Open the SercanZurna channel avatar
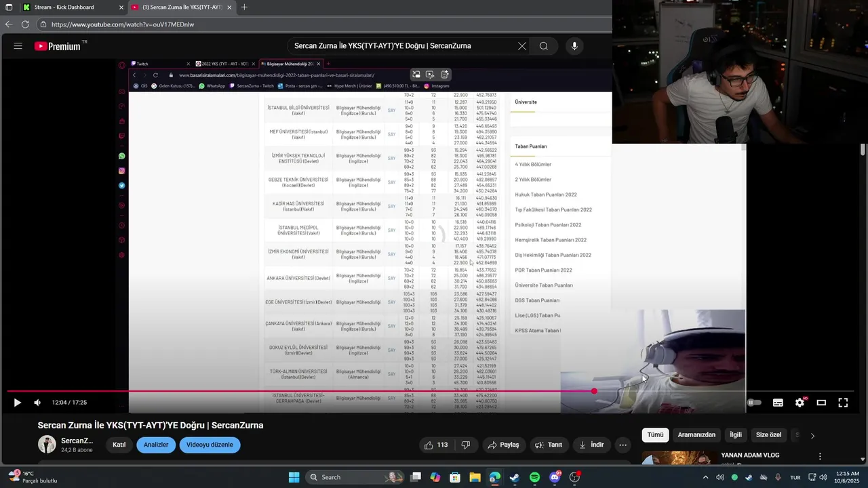The height and width of the screenshot is (488, 868). click(47, 445)
